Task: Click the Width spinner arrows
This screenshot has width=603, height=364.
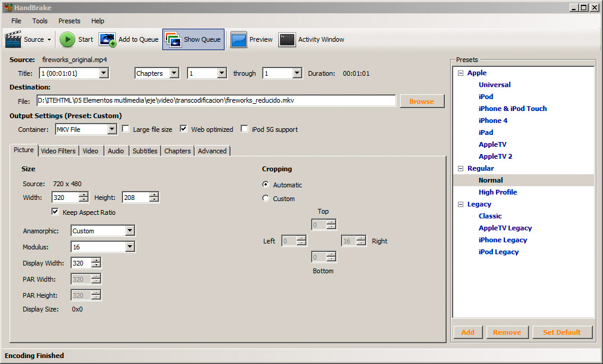Action: pos(84,198)
